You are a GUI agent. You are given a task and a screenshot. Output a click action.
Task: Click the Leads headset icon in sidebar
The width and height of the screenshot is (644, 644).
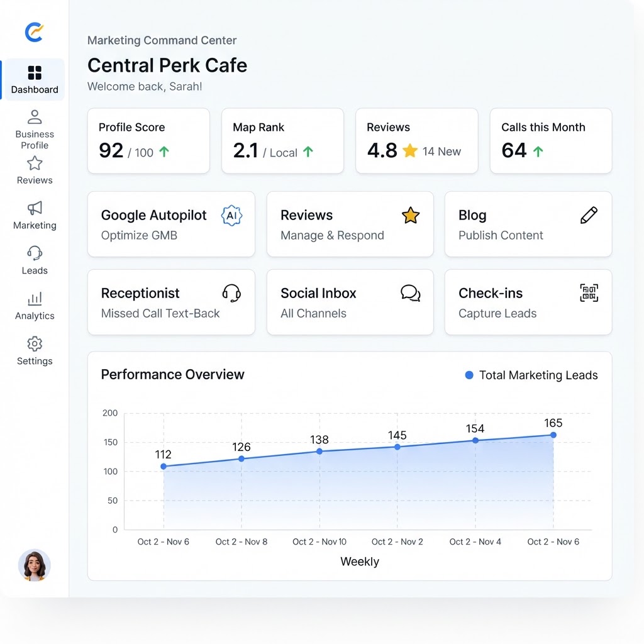click(35, 253)
